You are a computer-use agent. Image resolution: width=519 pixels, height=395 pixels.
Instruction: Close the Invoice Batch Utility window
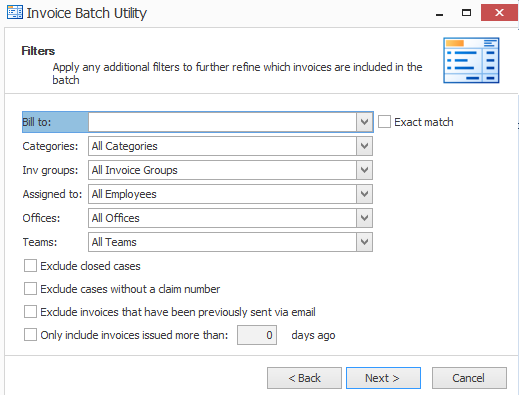tap(499, 13)
